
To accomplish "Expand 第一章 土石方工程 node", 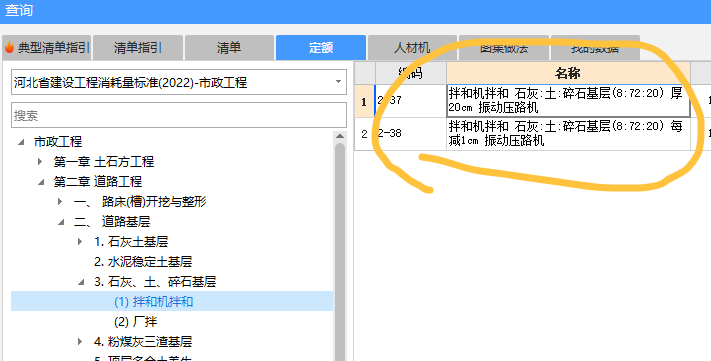I will pos(40,161).
